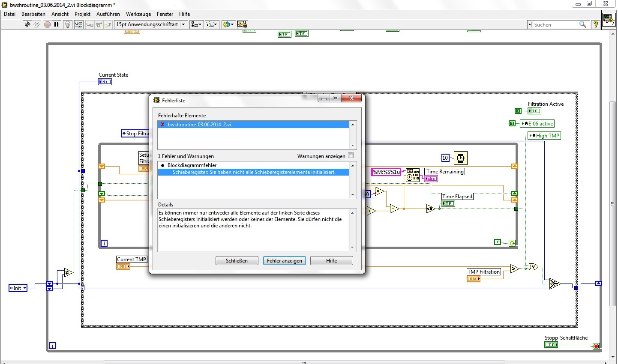Click scroll-down arrow of the Details text box

[x=353, y=248]
